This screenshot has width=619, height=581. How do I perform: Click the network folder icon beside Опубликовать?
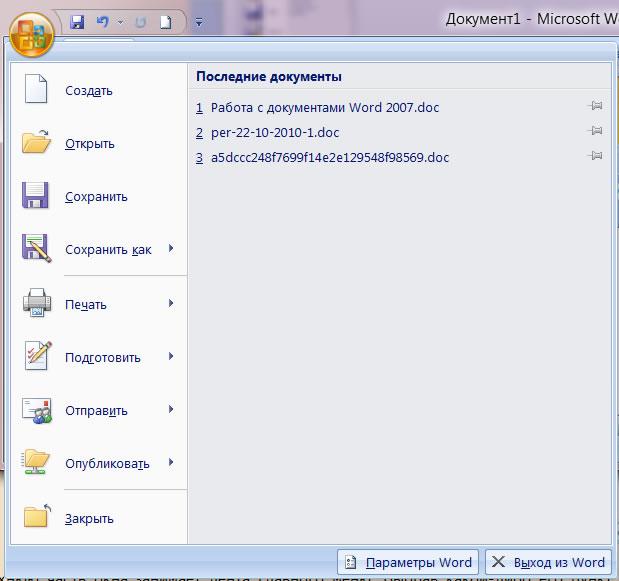point(36,462)
